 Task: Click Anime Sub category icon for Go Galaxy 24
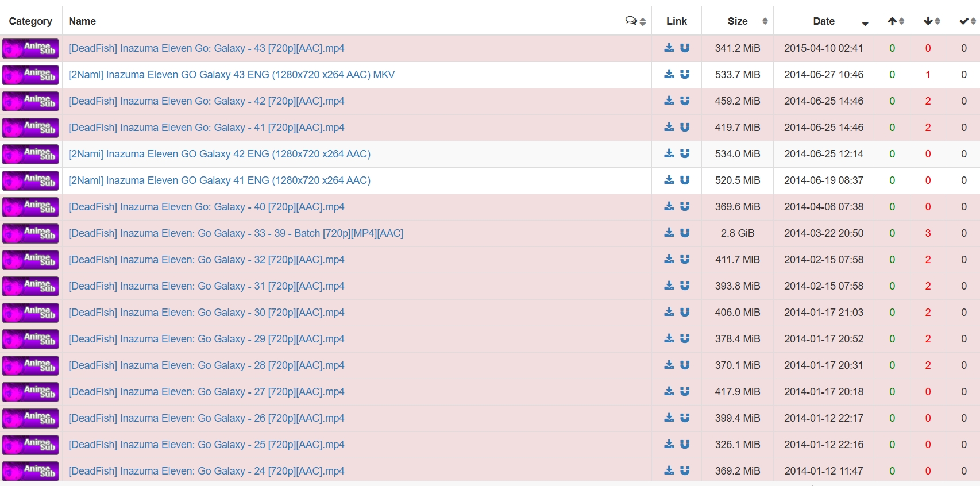click(30, 471)
